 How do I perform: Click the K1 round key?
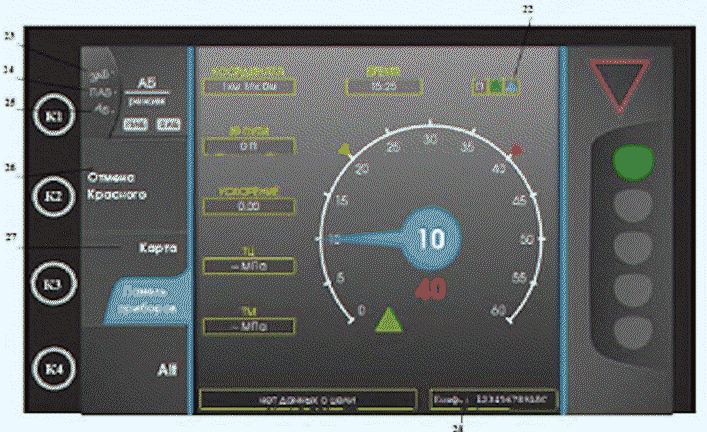click(x=54, y=115)
